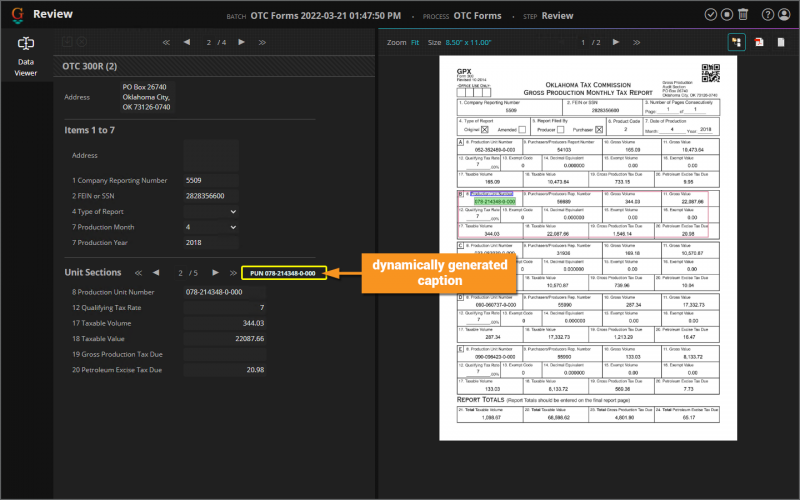Click the page size 8.50" x 11.00" link

468,43
